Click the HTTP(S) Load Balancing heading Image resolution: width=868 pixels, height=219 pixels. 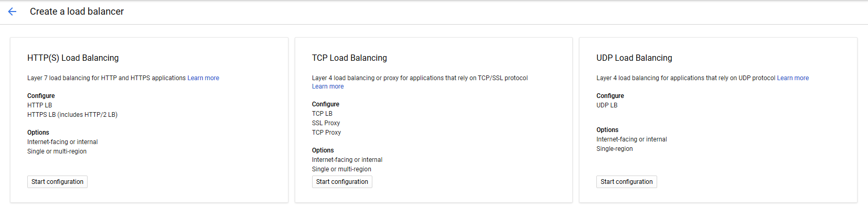point(73,58)
